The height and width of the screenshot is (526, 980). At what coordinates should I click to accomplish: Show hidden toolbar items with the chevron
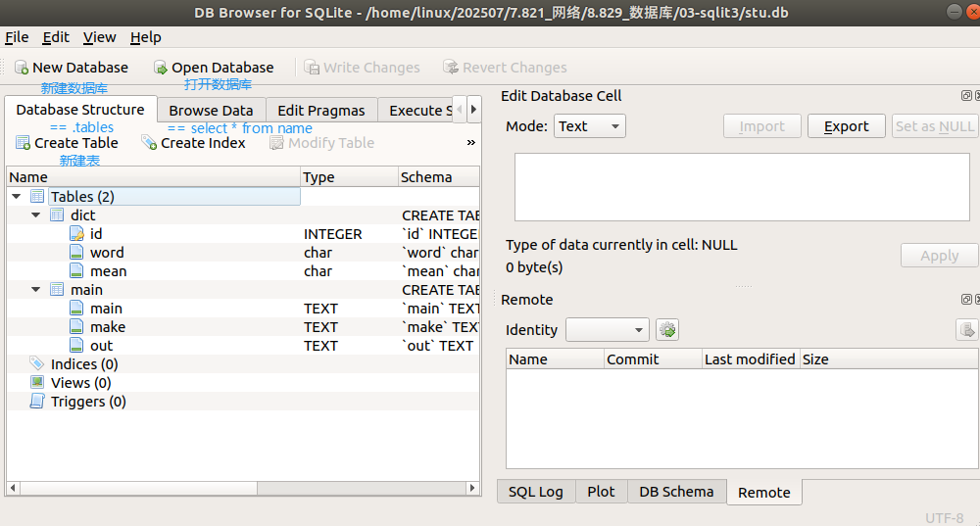(471, 143)
